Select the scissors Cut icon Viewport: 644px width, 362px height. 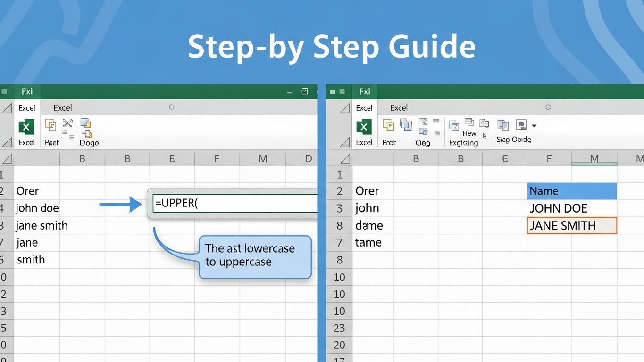click(67, 123)
